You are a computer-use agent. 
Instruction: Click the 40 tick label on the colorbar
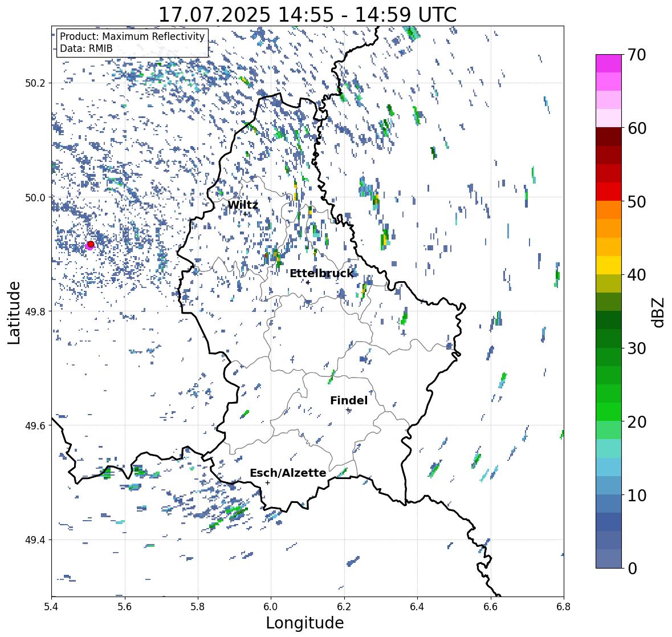[x=637, y=275]
